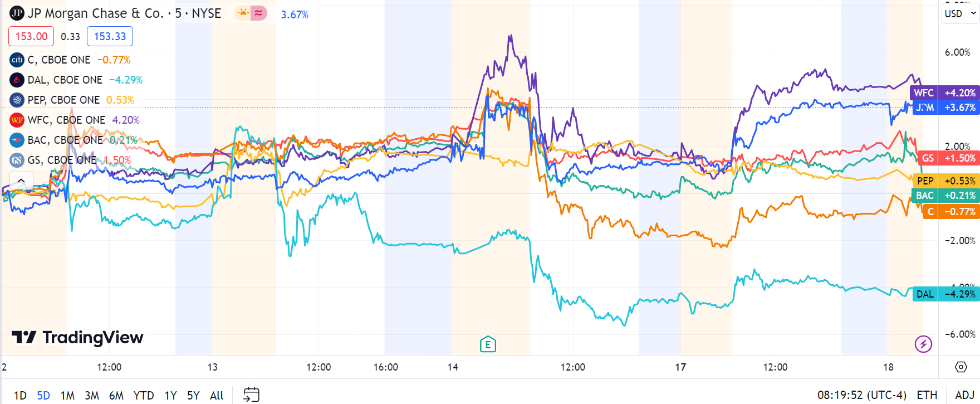Select the 1M time range
The height and width of the screenshot is (404, 980).
[x=67, y=395]
